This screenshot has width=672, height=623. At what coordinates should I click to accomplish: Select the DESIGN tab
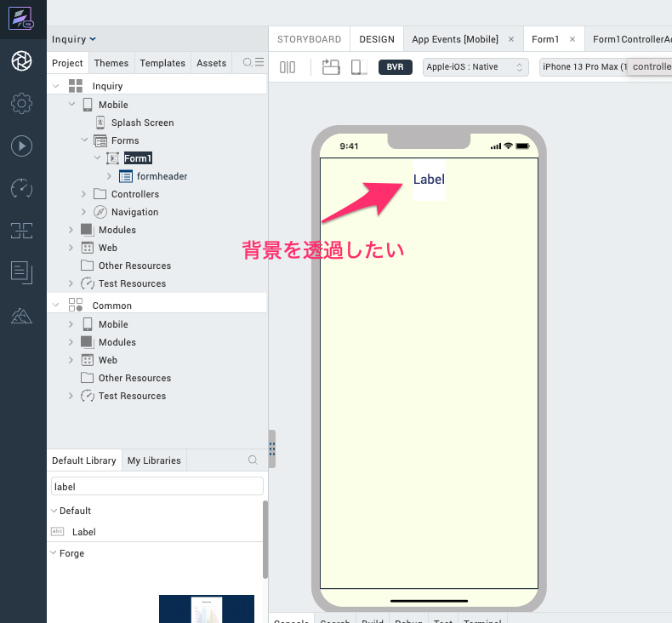(x=377, y=39)
